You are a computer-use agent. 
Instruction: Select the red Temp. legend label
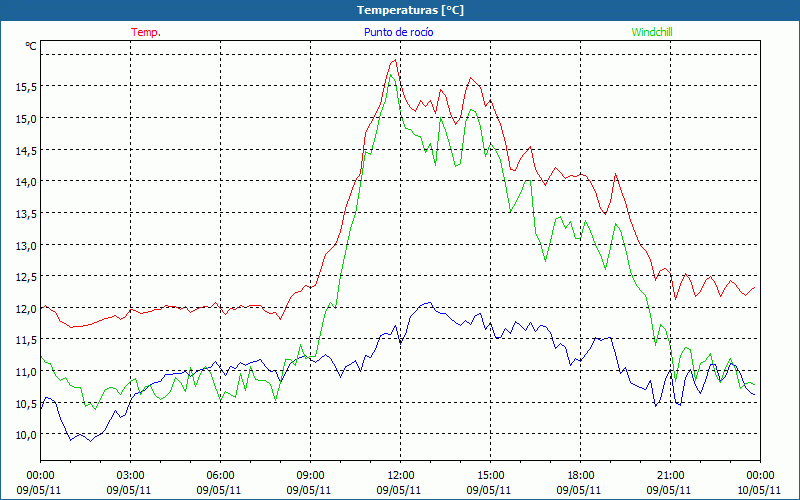(x=146, y=32)
